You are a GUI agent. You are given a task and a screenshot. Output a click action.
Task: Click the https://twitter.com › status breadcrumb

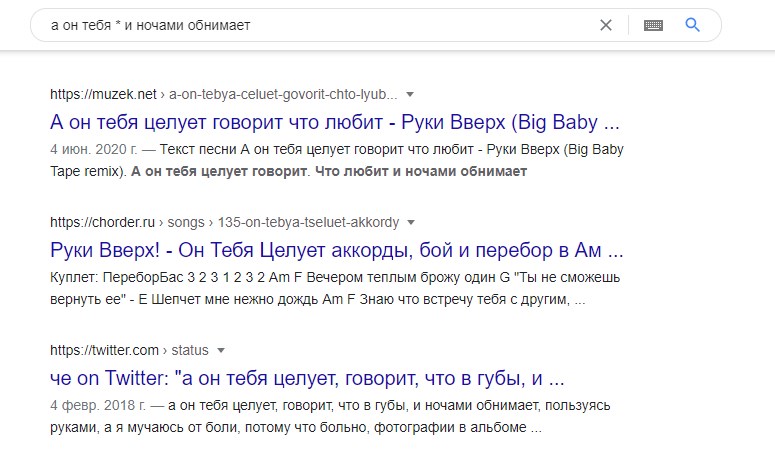tap(129, 350)
